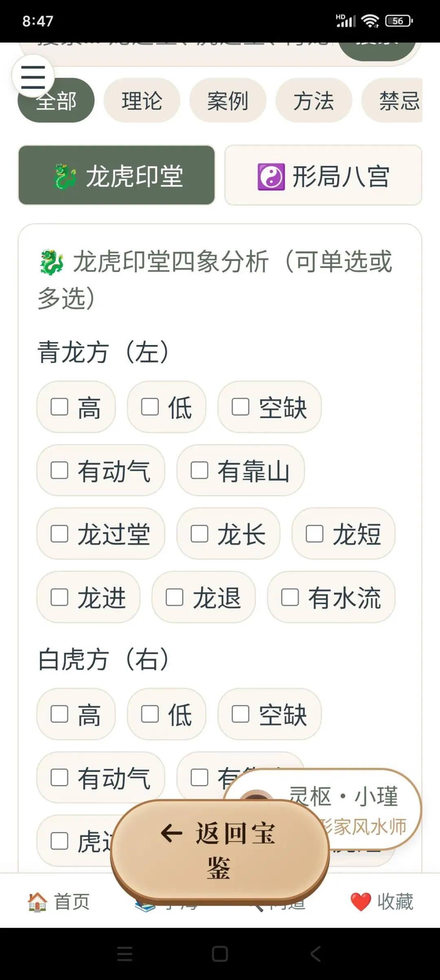Select the 案例 category filter
Screen dimensions: 440x980
pos(227,101)
